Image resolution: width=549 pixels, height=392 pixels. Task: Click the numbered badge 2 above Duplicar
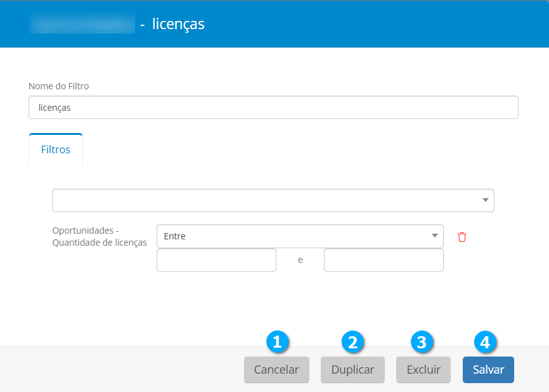click(x=353, y=342)
